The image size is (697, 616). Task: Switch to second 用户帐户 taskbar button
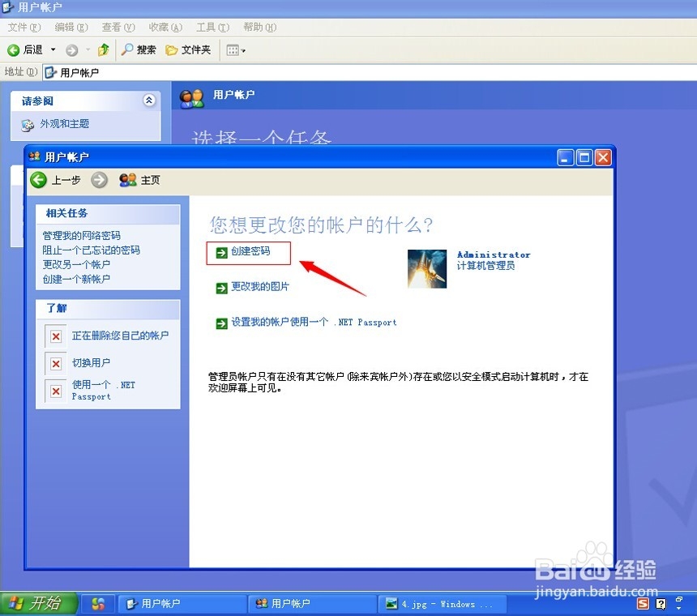click(x=312, y=604)
